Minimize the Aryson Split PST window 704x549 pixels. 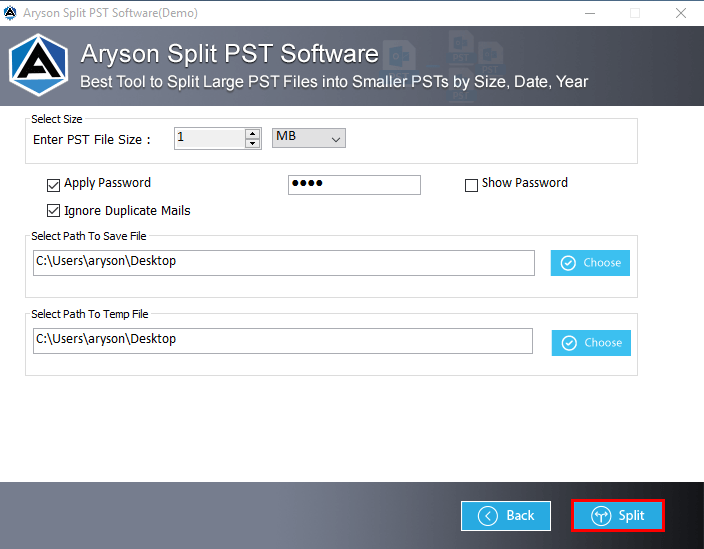[590, 13]
